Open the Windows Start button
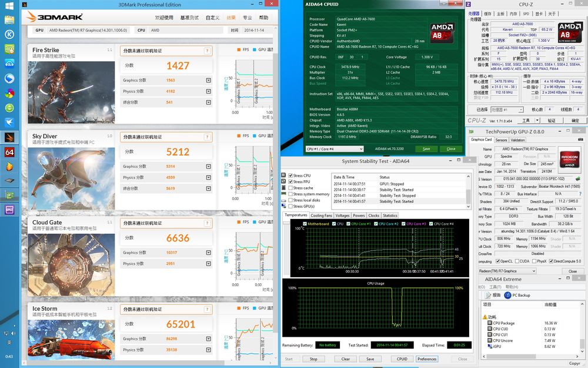 pos(9,6)
